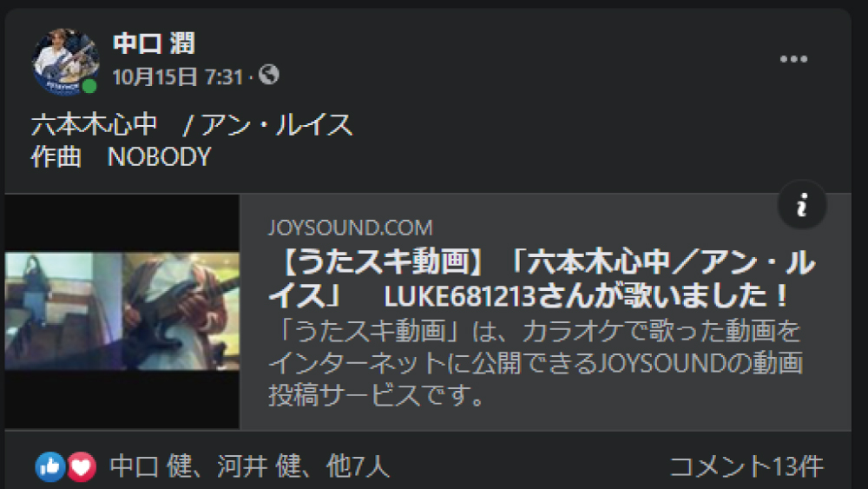This screenshot has height=489, width=868.
Task: Open post options three-dot menu
Action: coord(793,59)
